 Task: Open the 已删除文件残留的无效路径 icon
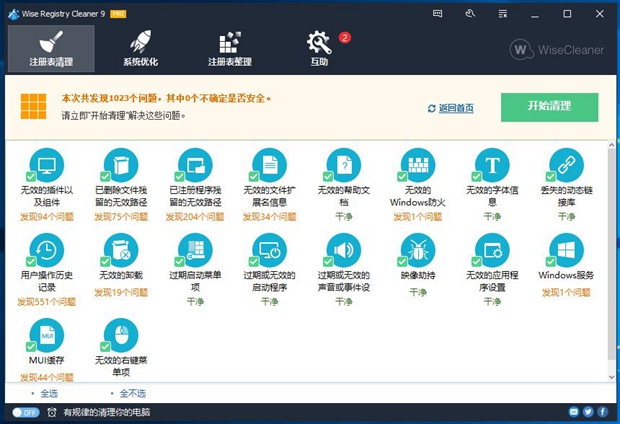[x=121, y=165]
